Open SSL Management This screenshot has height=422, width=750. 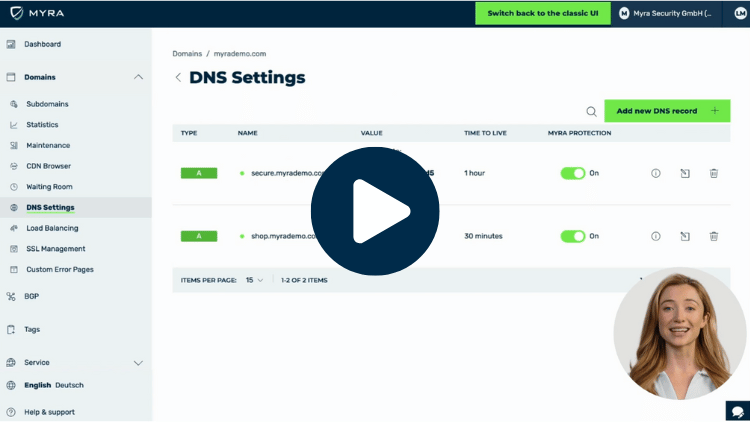[x=55, y=249]
